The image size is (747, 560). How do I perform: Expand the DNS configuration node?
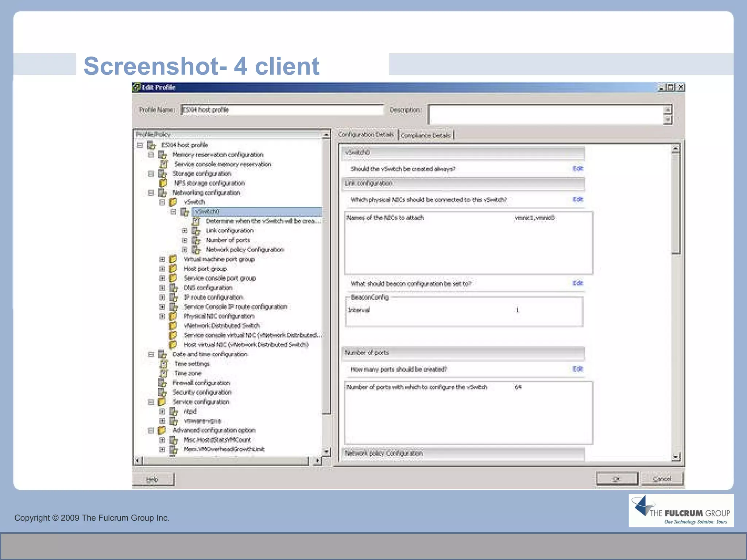(x=162, y=288)
